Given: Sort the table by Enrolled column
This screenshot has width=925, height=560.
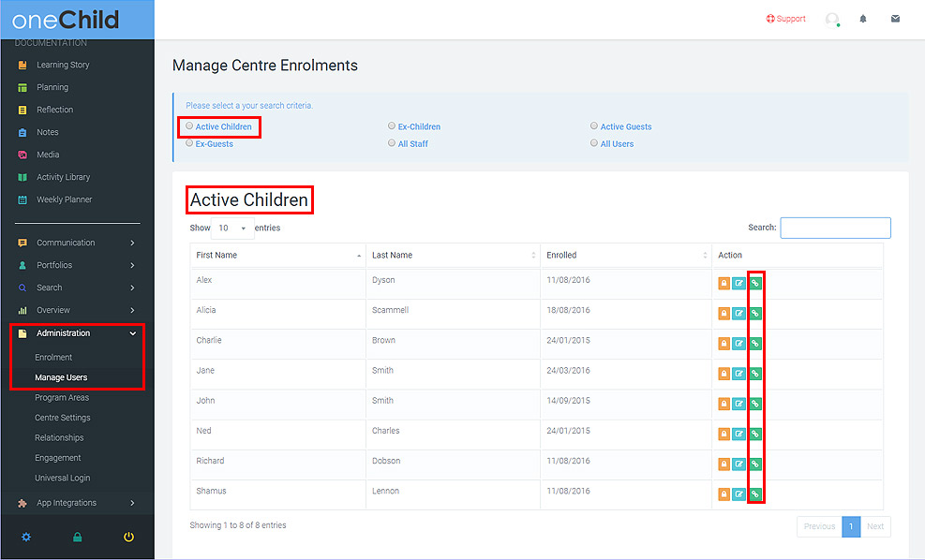Looking at the screenshot, I should pyautogui.click(x=625, y=255).
